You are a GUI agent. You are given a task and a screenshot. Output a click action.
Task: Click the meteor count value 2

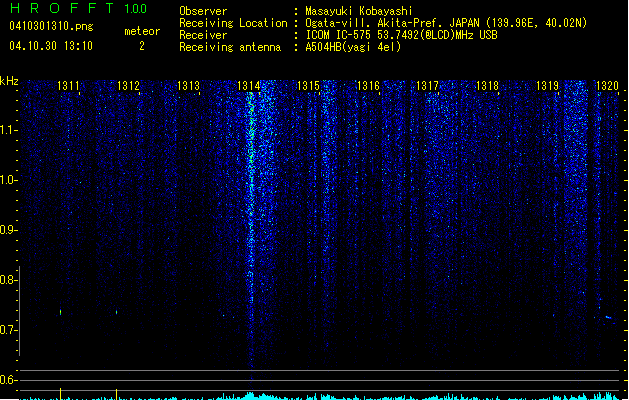tap(142, 46)
